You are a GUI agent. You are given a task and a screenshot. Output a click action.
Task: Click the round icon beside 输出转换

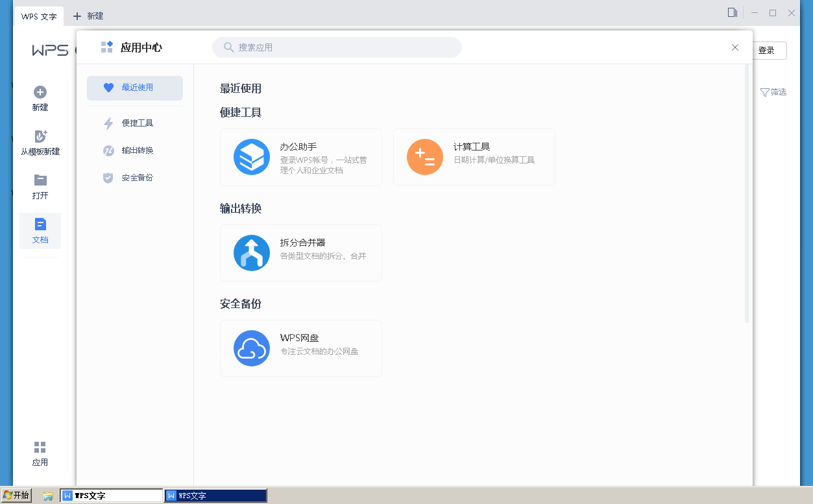pos(108,150)
